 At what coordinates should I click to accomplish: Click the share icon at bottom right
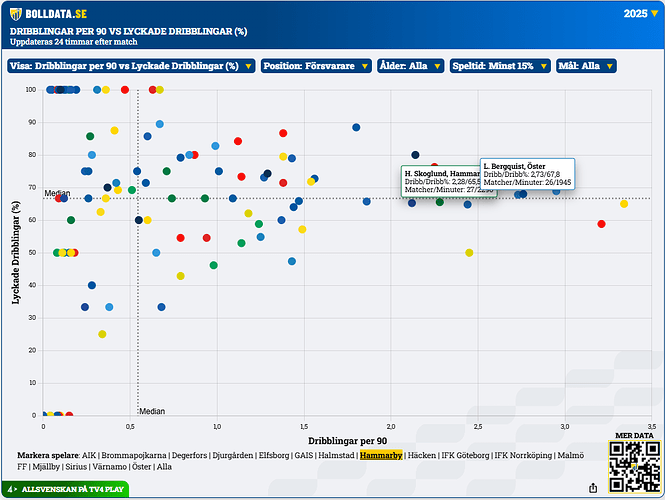tap(594, 487)
